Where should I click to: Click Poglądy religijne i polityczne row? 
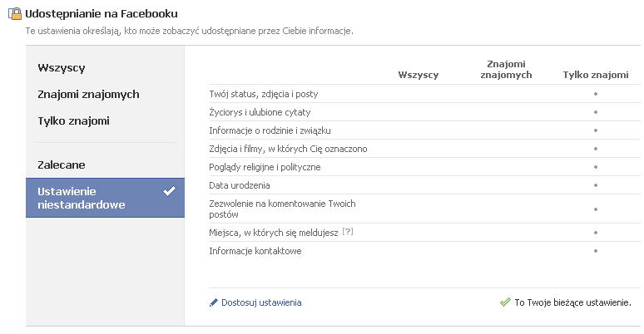point(265,167)
